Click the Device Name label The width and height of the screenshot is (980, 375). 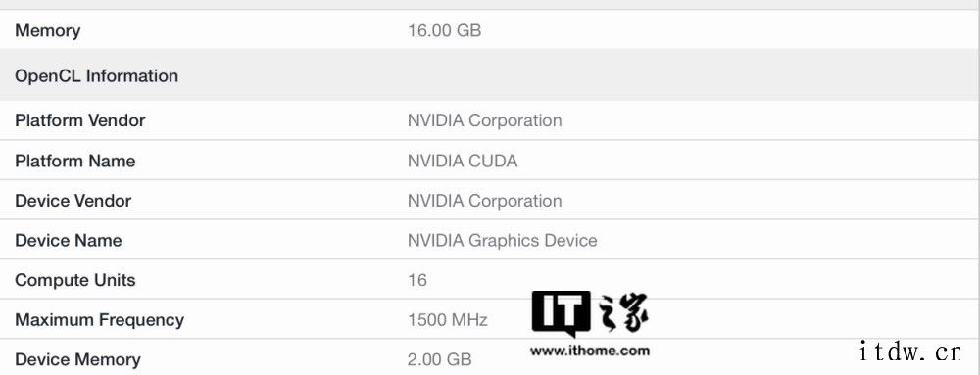(x=69, y=240)
